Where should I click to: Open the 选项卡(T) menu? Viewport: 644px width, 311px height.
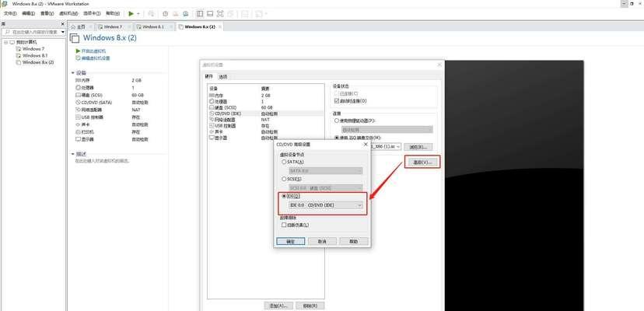[x=92, y=13]
